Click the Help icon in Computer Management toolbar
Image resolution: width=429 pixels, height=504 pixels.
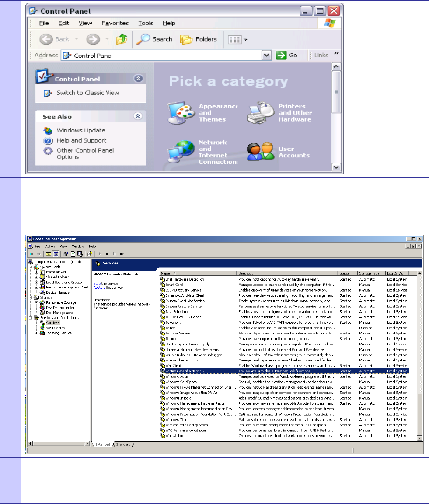(90, 254)
